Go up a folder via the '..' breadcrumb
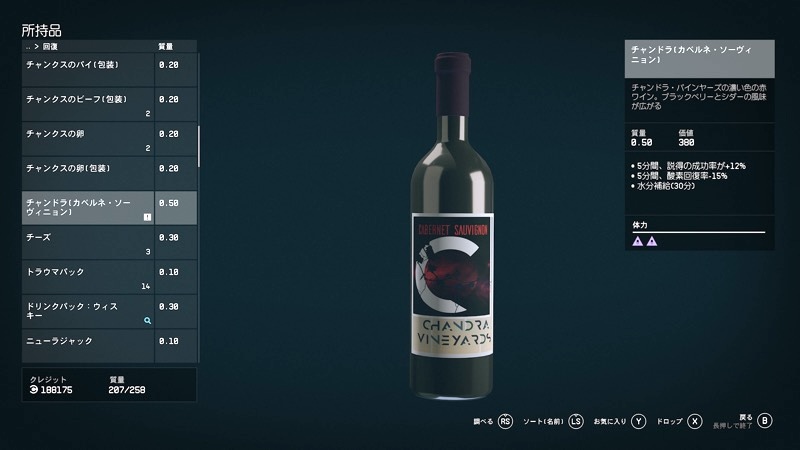This screenshot has height=450, width=800. (28, 46)
